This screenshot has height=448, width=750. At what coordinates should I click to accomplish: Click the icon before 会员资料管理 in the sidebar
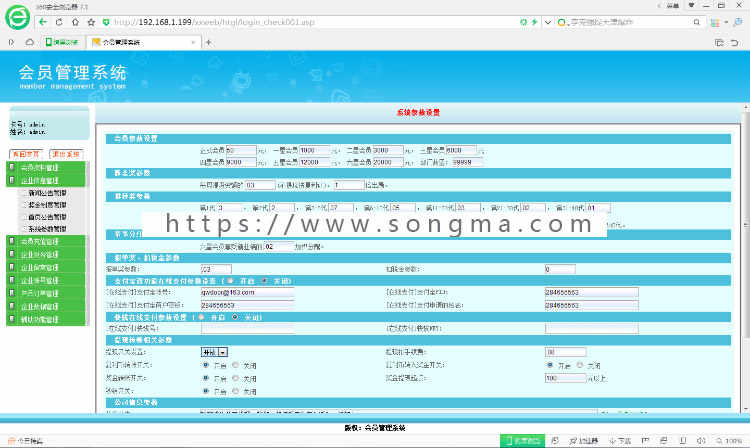pos(12,167)
